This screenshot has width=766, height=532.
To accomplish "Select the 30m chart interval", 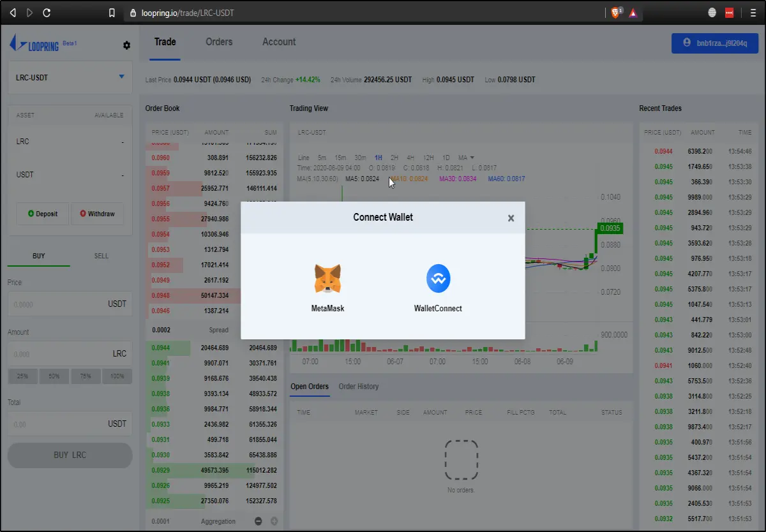I will (x=361, y=158).
